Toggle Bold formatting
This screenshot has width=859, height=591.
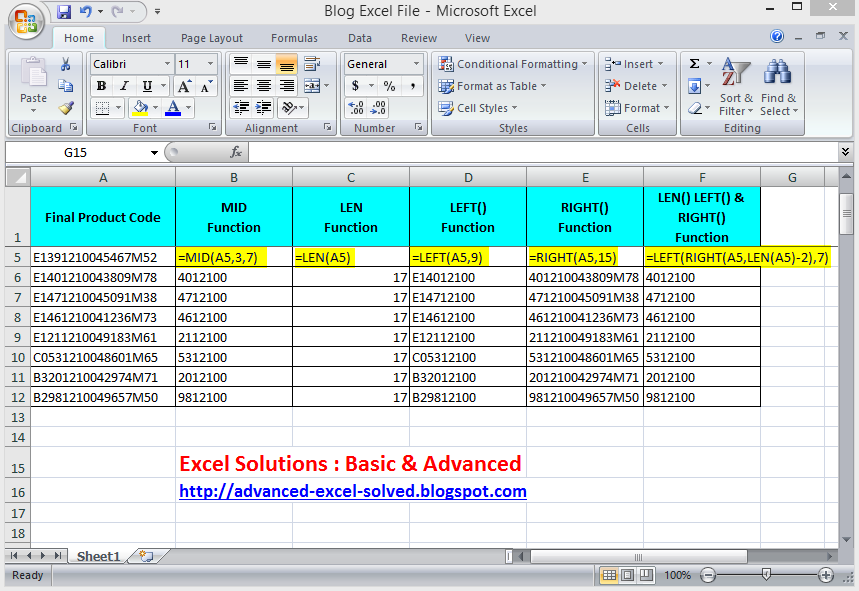pos(103,87)
